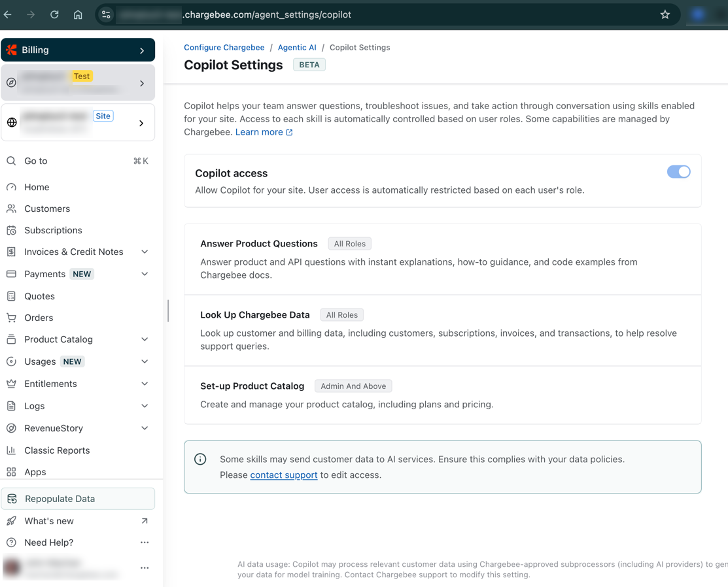Click the Need Help question mark icon
Viewport: 728px width, 587px height.
point(12,543)
